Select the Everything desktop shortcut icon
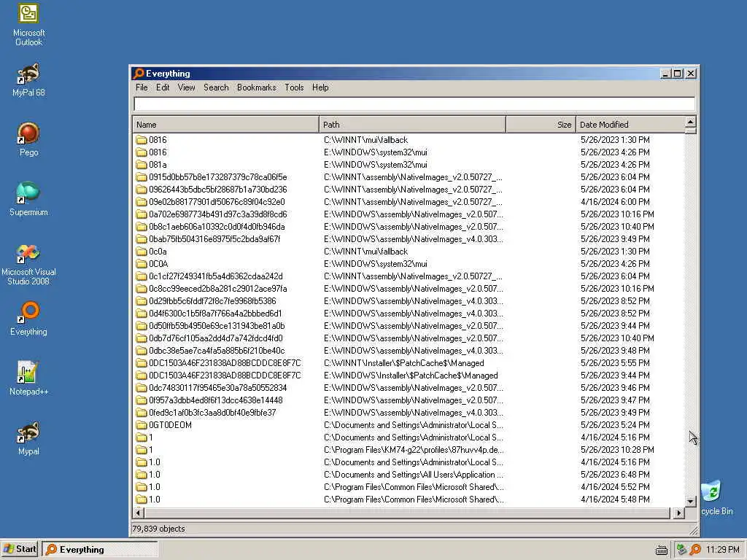The height and width of the screenshot is (560, 747). click(x=28, y=319)
